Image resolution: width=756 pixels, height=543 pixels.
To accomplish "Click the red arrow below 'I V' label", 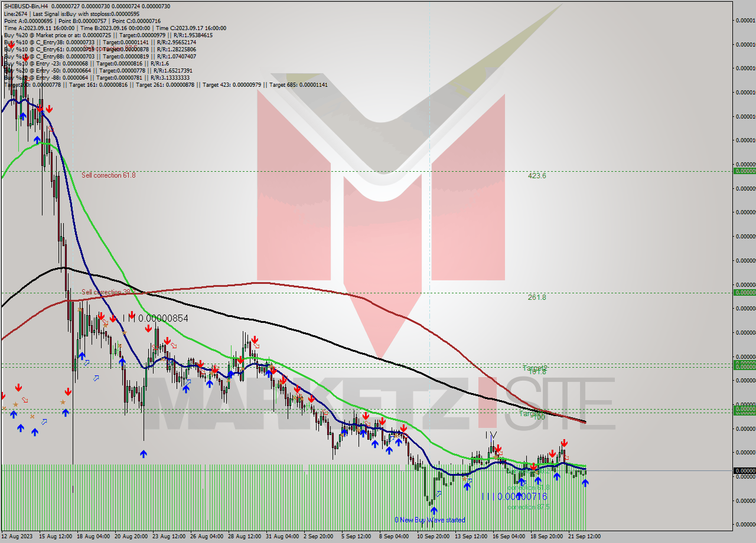I will (x=497, y=449).
